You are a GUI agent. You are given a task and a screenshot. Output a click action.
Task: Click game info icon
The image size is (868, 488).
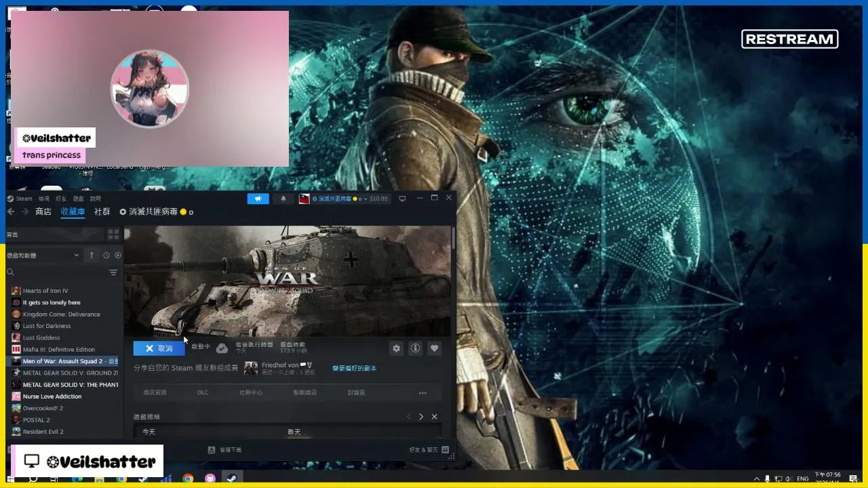[x=415, y=348]
